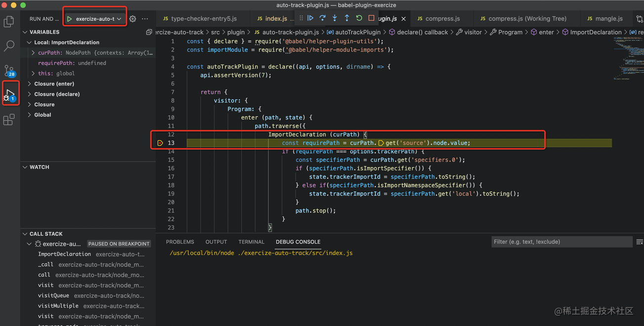Open the Search view in activity bar
Viewport: 644px width, 326px height.
(x=9, y=46)
